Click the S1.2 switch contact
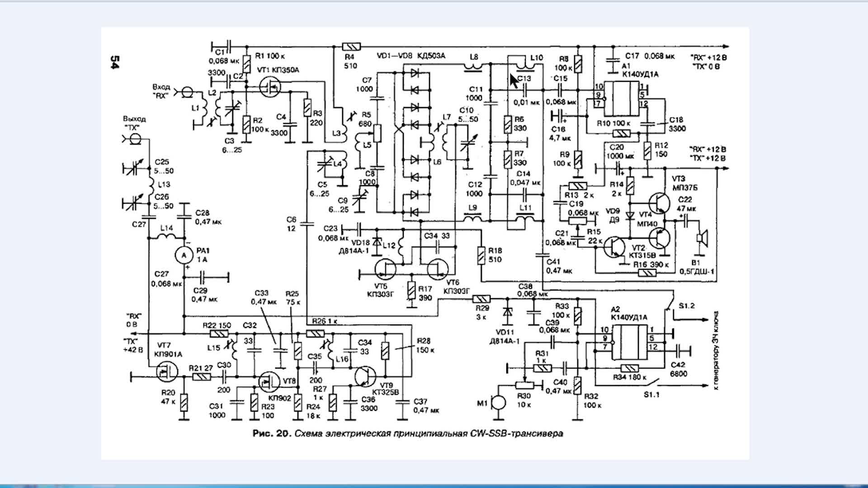This screenshot has width=868, height=488. point(670,304)
